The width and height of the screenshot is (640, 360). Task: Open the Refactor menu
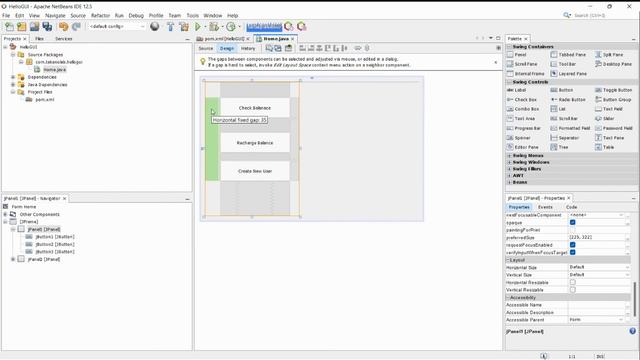[x=100, y=16]
